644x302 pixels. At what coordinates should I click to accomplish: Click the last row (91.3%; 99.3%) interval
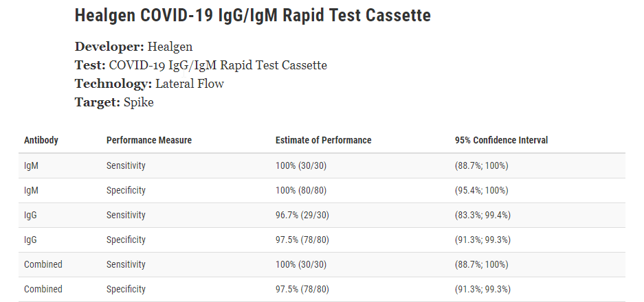482,289
